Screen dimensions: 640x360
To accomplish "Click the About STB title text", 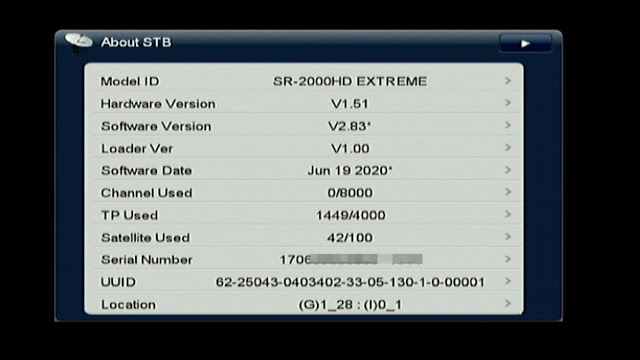I will pyautogui.click(x=136, y=42).
